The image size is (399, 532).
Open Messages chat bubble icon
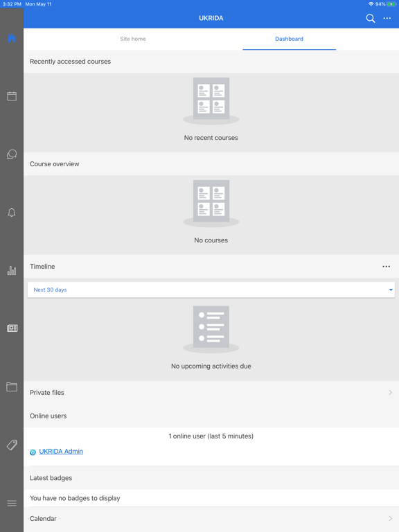(12, 154)
